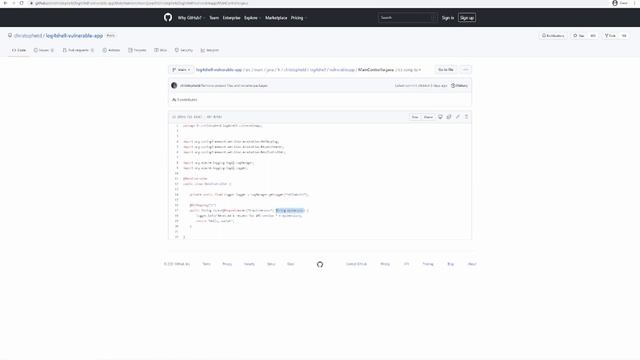The image size is (640, 360).
Task: Switch to the Projects tab
Action: coord(137,50)
